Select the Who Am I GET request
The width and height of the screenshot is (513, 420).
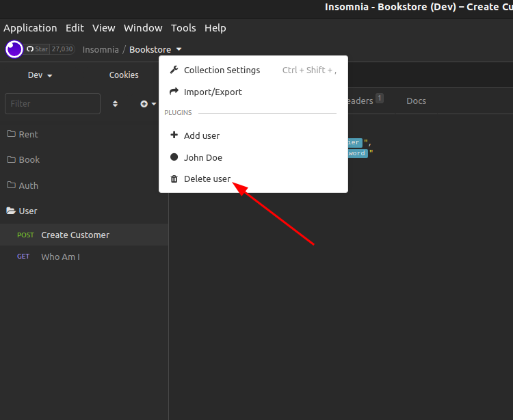click(x=84, y=257)
